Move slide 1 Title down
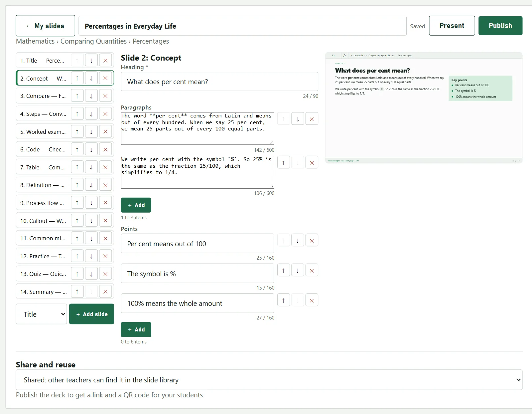The width and height of the screenshot is (532, 414). (91, 61)
